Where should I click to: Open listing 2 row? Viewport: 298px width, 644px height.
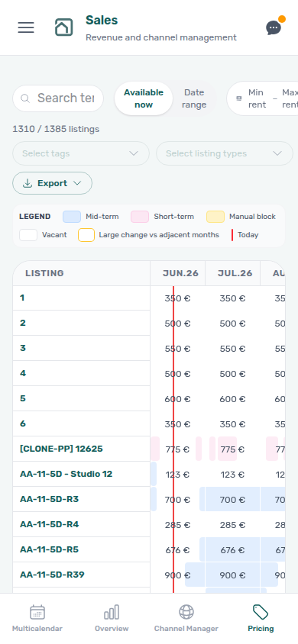point(82,324)
